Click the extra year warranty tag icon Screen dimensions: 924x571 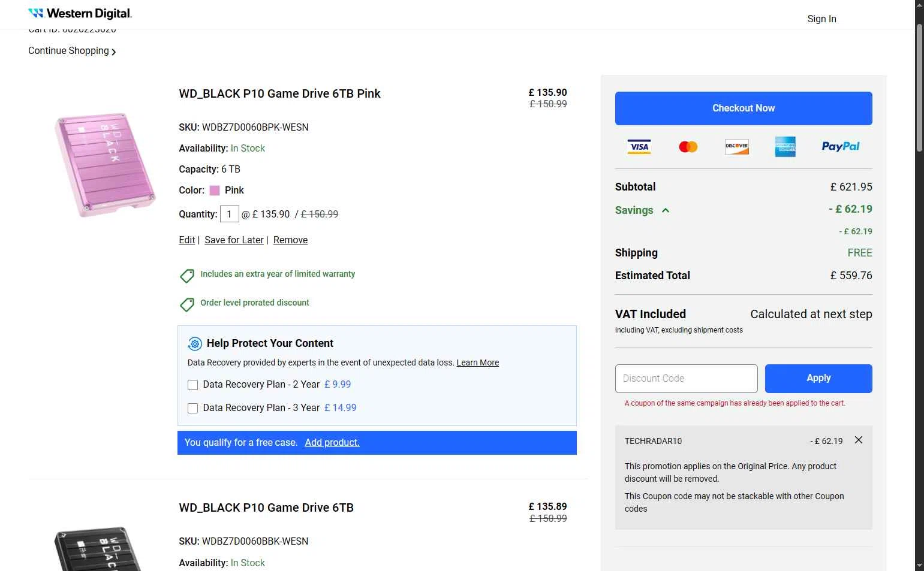187,276
